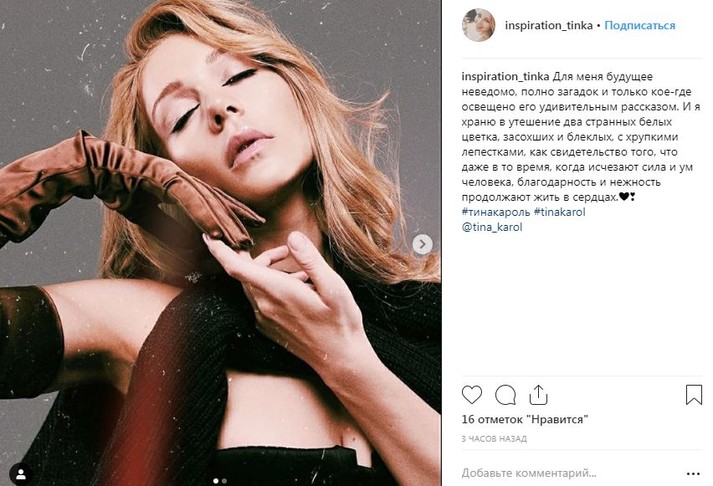Click the 3 часов назад timestamp
This screenshot has width=713, height=486.
click(494, 440)
